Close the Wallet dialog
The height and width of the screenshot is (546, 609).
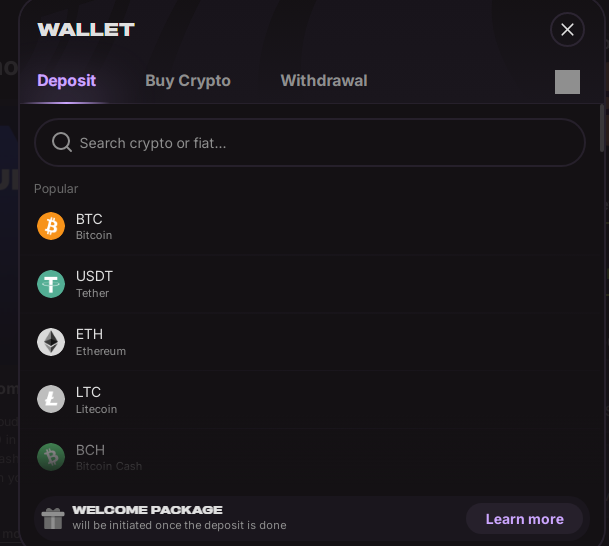(567, 30)
